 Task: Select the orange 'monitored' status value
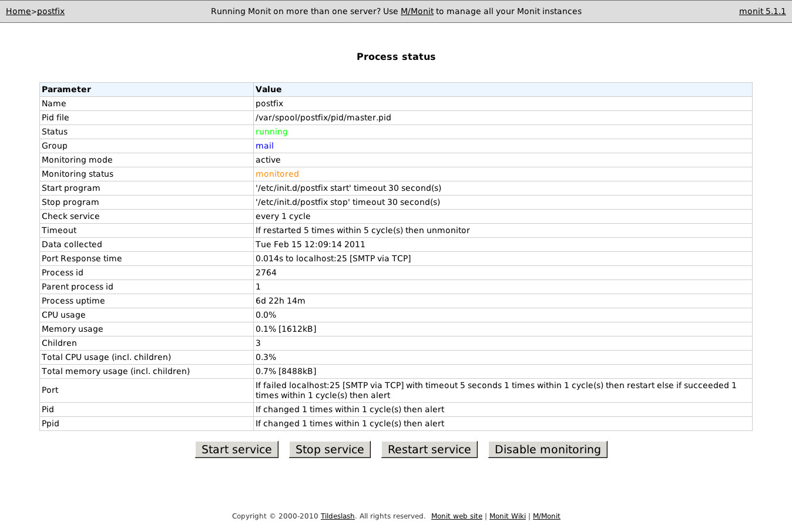pos(277,174)
